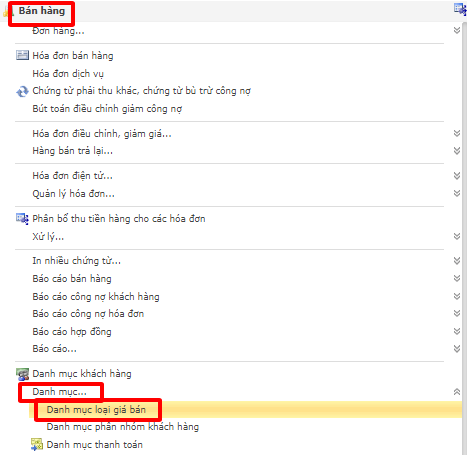Open Danh mục phân nhóm khách hàng

pos(123,427)
